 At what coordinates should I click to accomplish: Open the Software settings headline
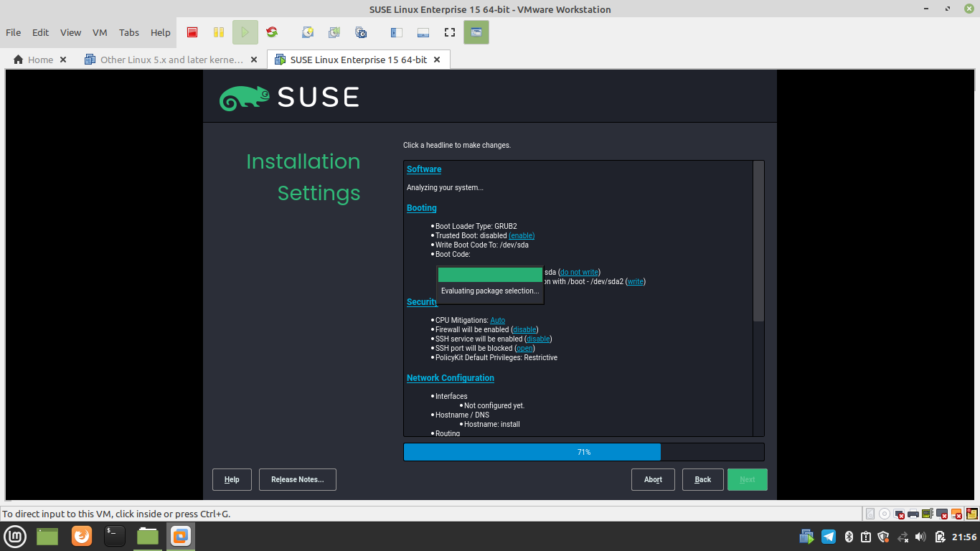pos(424,169)
